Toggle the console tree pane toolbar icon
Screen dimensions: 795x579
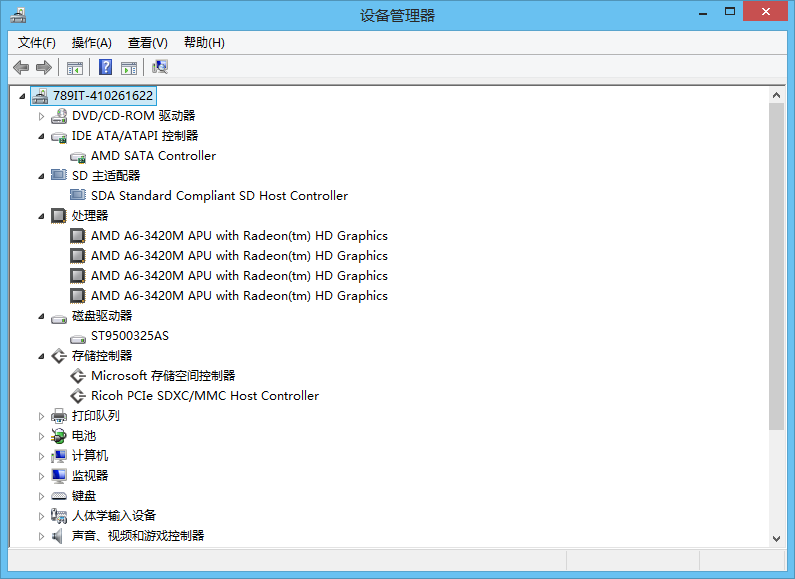pos(75,67)
